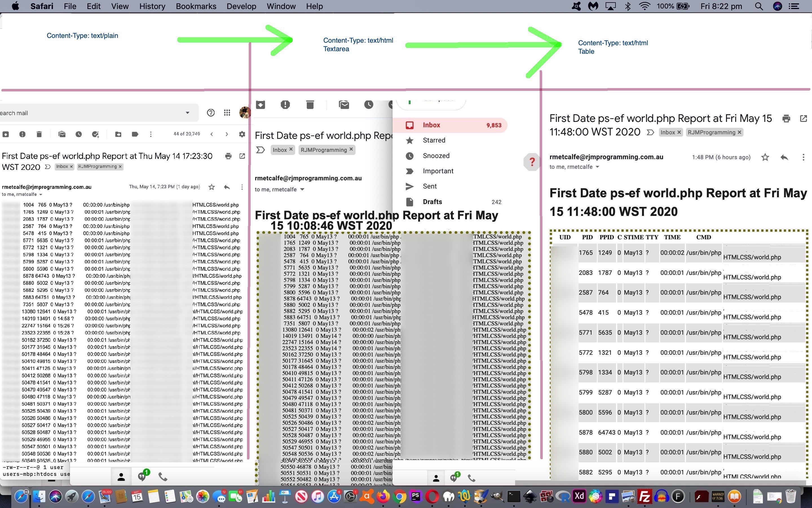Expand 'to me, rmetcalfe' details in middle email
Screen dimensions: 812x508
tap(302, 189)
